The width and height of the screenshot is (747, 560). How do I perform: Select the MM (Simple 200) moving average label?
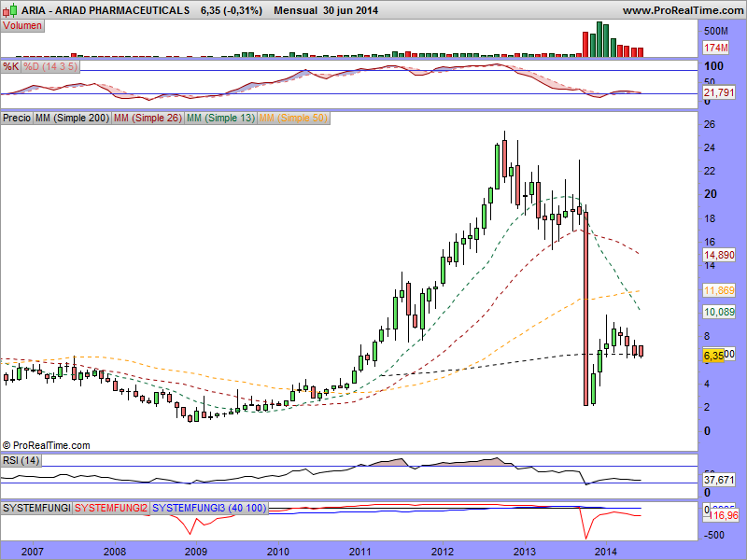[x=71, y=119]
